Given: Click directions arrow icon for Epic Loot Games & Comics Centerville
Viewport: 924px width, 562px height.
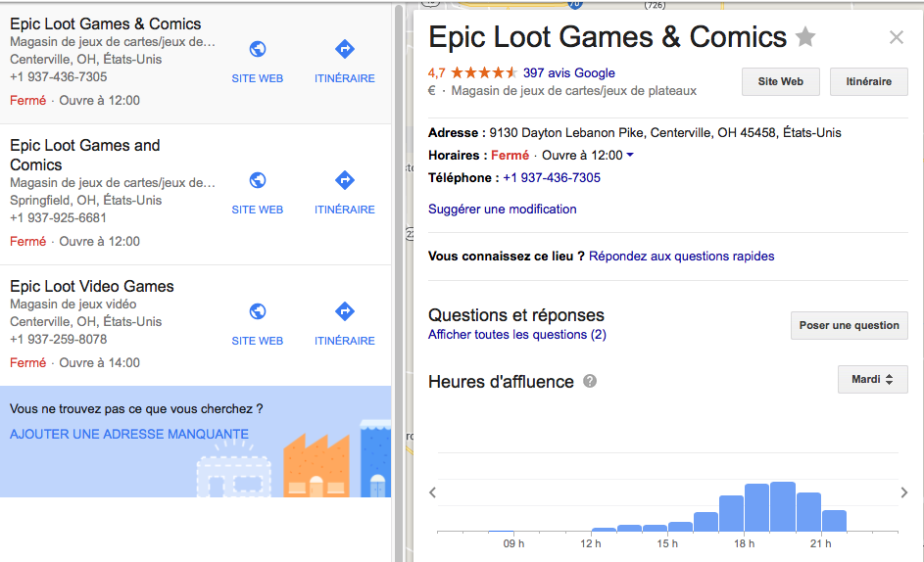Looking at the screenshot, I should click(x=345, y=49).
